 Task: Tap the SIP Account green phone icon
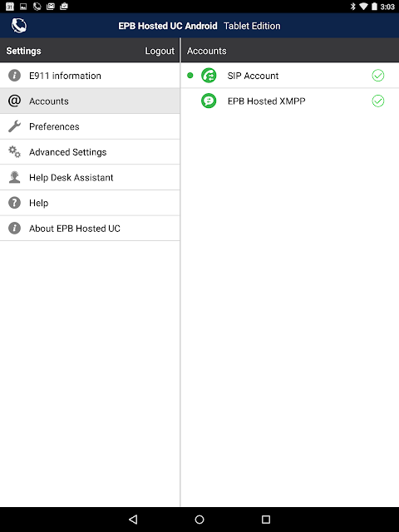pyautogui.click(x=209, y=76)
